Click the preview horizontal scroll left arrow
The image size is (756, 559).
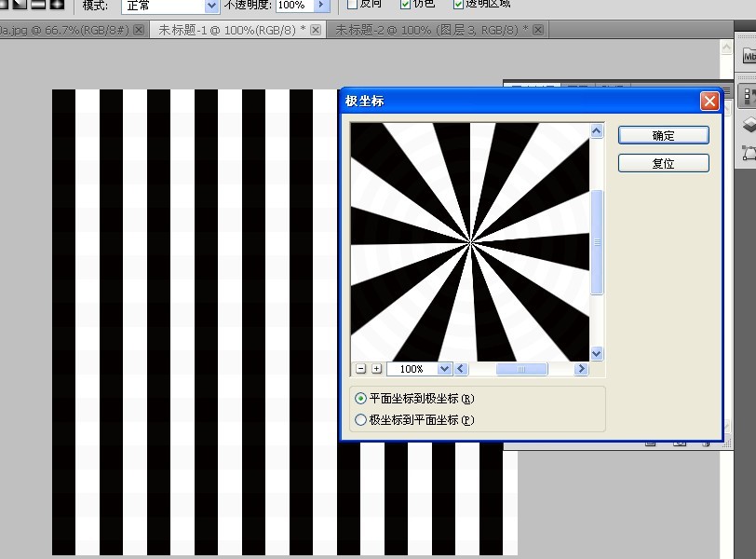click(461, 369)
